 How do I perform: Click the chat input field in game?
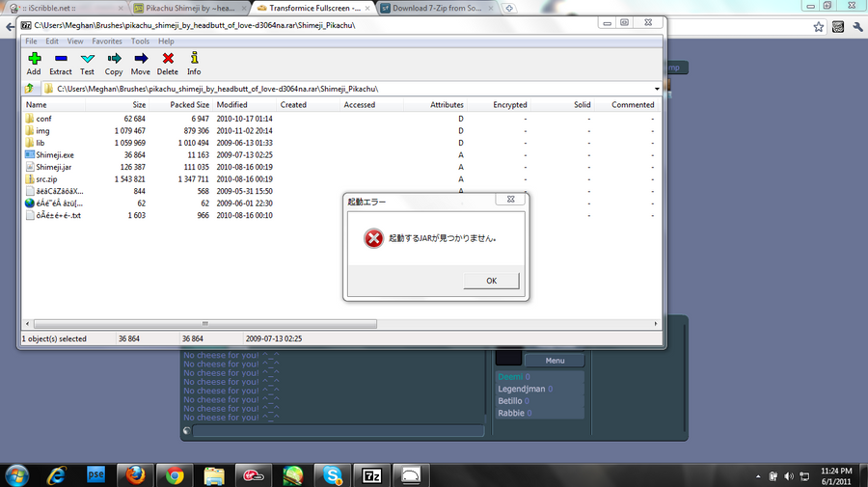click(339, 430)
